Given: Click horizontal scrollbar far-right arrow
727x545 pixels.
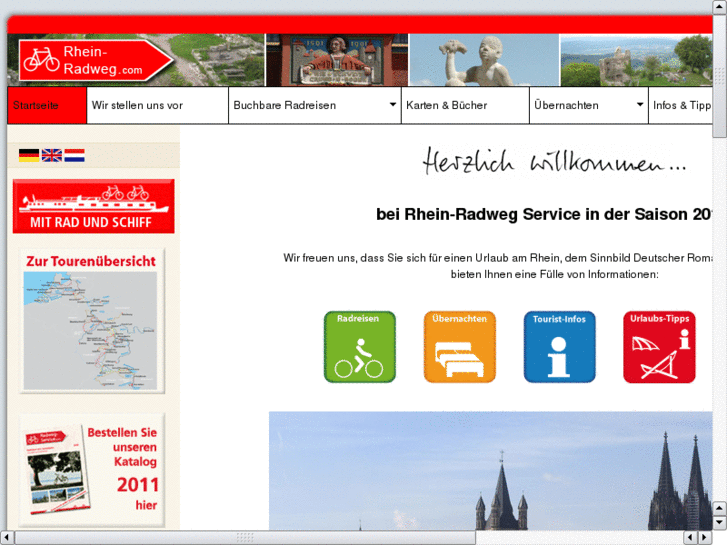Looking at the screenshot, I should pyautogui.click(x=705, y=538).
